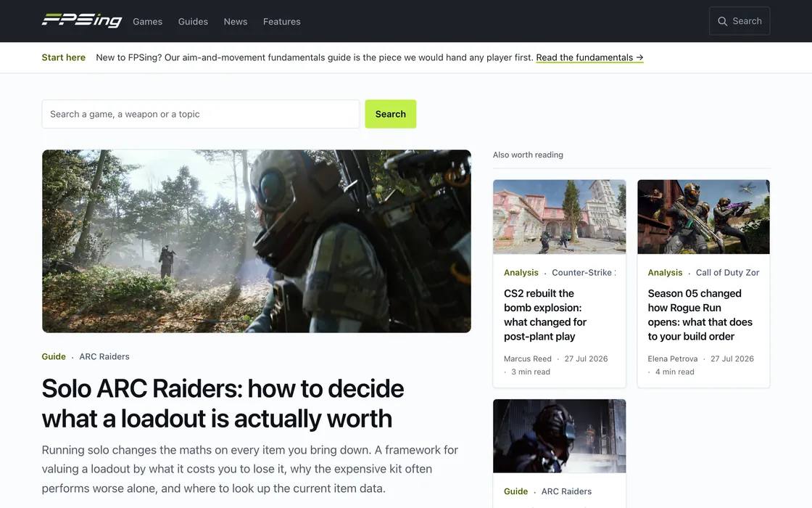
Task: Open the CS2 bomb explosion article thumbnail
Action: 559,217
